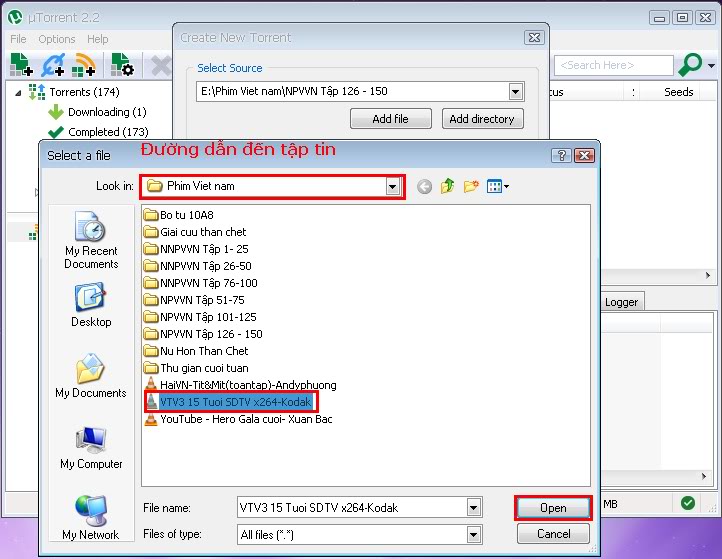Click the Add RSS Feed icon

pyautogui.click(x=84, y=65)
